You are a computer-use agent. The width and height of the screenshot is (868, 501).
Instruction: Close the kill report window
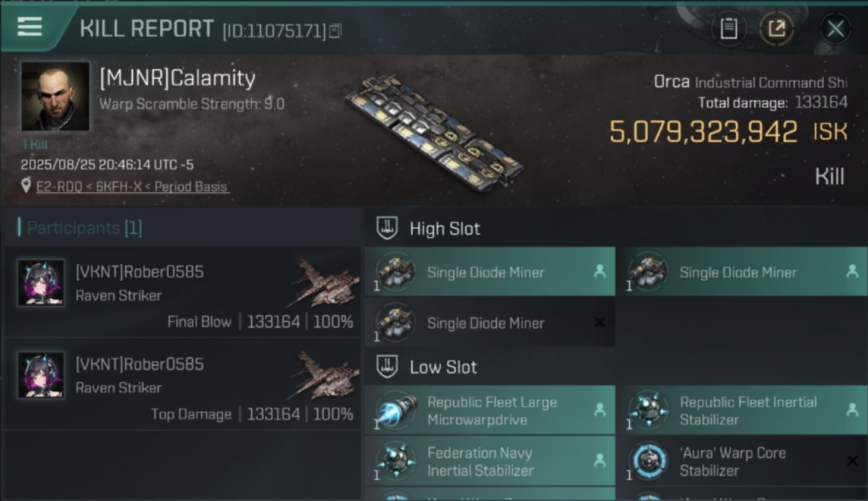(x=835, y=28)
